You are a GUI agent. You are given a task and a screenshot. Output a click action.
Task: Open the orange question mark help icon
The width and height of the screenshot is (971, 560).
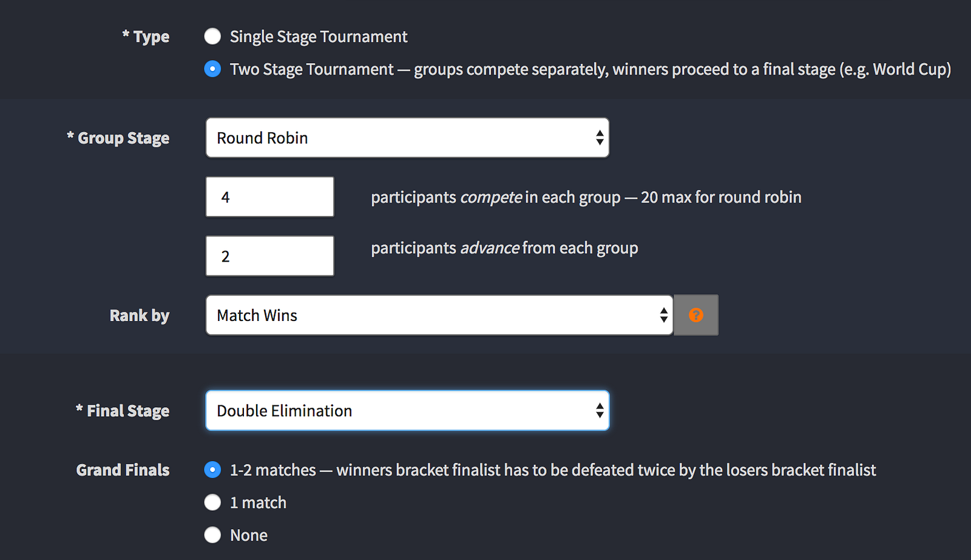click(x=696, y=315)
